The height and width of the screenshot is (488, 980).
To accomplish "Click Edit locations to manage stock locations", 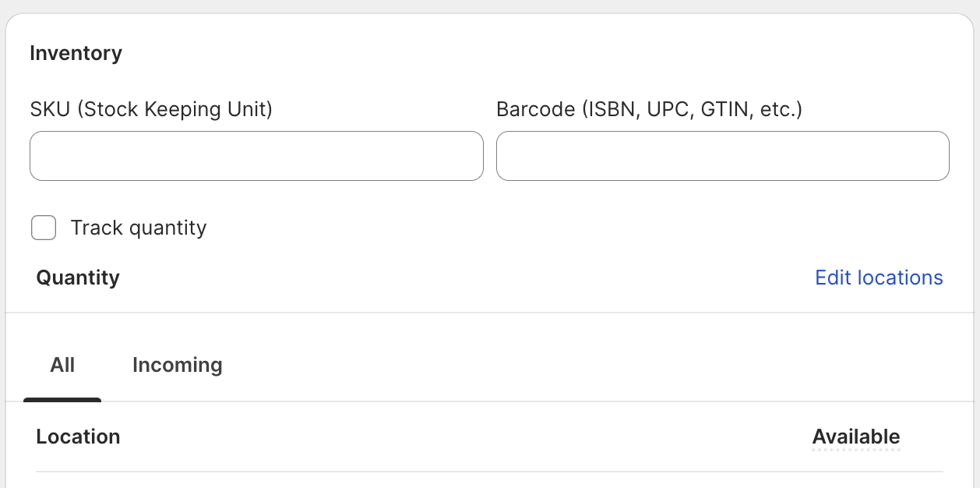I will pos(879,278).
